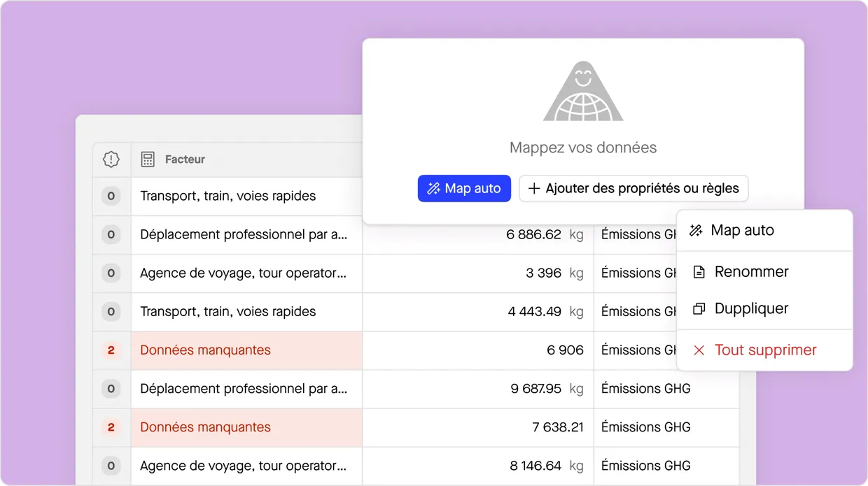Click the red X icon for Tout supprimer
Viewport: 868px width, 486px height.
tap(698, 350)
